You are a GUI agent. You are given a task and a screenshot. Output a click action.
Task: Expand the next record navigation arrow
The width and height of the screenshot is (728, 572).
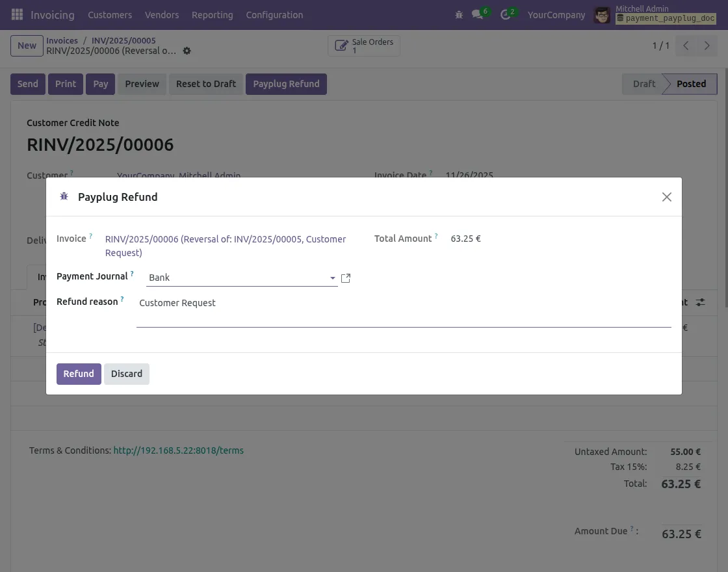(707, 45)
